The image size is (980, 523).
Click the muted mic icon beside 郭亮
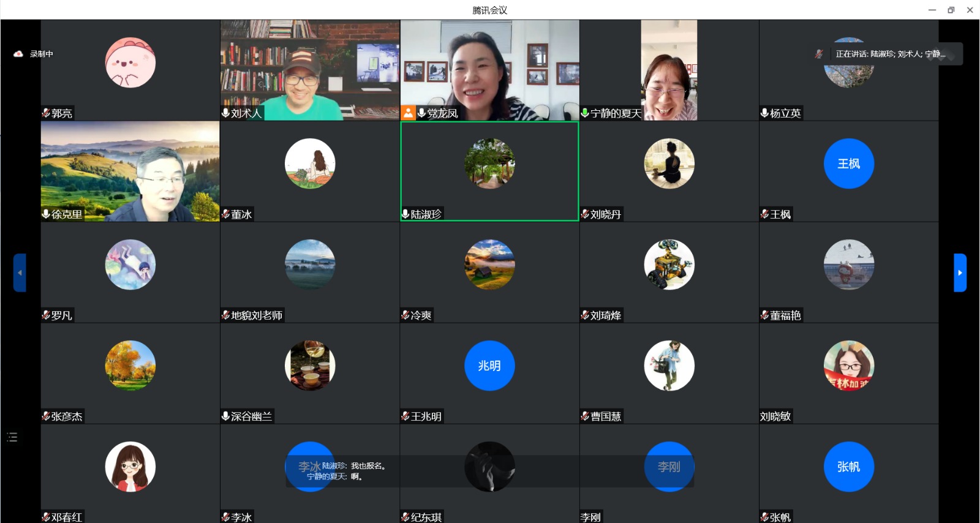(46, 113)
